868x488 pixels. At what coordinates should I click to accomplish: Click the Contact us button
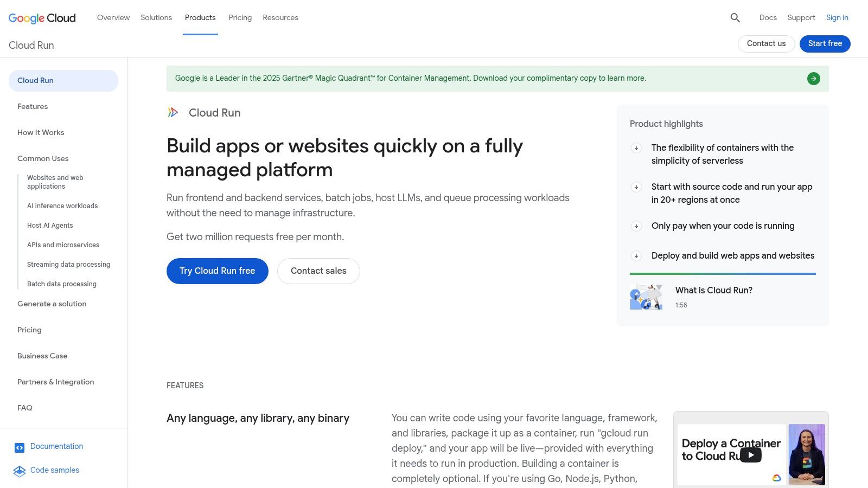pyautogui.click(x=766, y=43)
